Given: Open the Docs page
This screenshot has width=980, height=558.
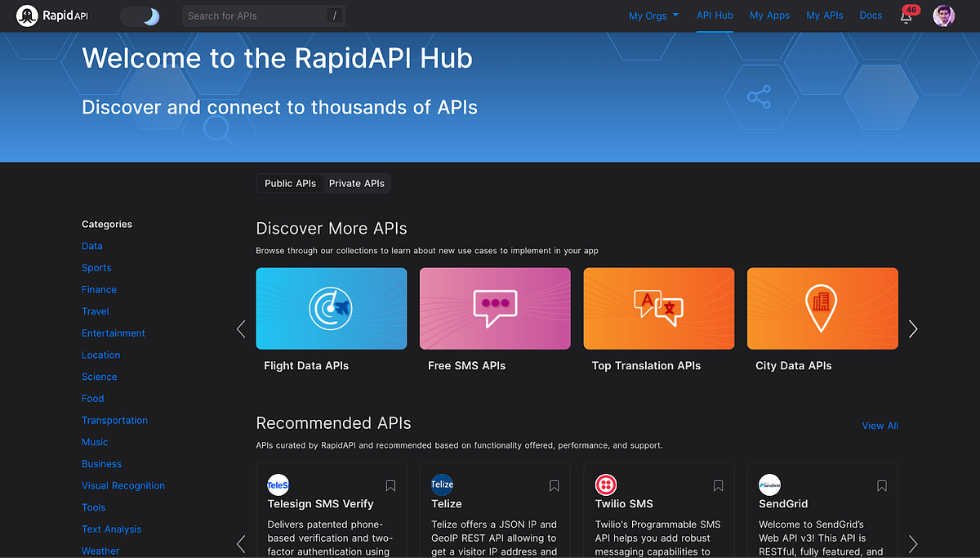Looking at the screenshot, I should click(x=871, y=16).
